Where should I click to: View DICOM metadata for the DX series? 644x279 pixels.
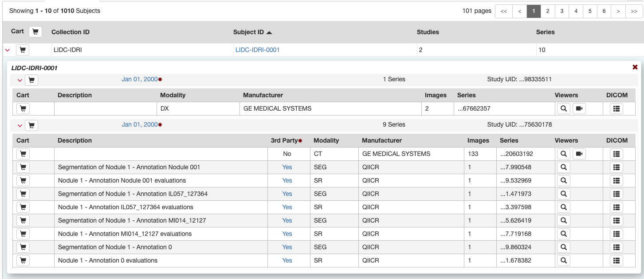pyautogui.click(x=617, y=108)
